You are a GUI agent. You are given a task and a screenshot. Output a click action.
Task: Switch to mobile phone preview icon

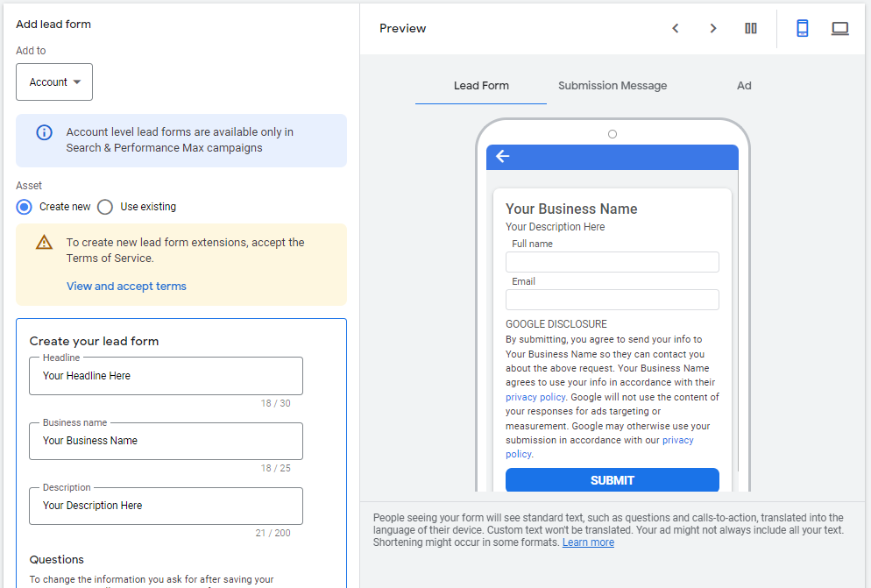[x=802, y=28]
